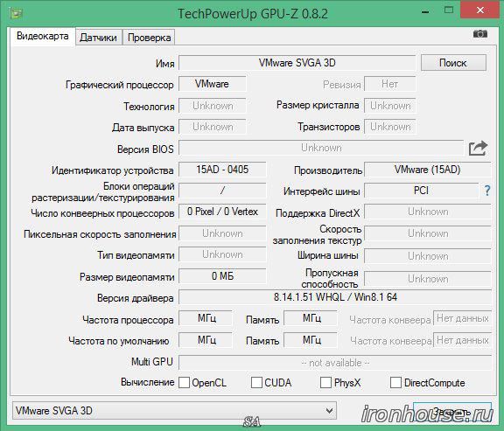Click the Пропускная способность Unknown field
The image size is (504, 431).
428,279
